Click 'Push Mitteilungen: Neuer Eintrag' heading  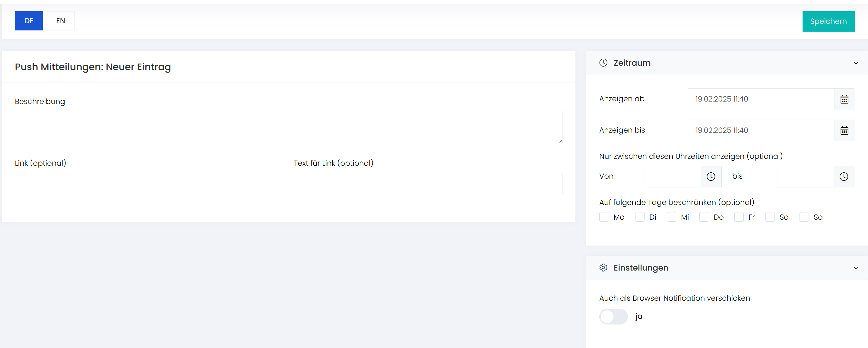(93, 67)
